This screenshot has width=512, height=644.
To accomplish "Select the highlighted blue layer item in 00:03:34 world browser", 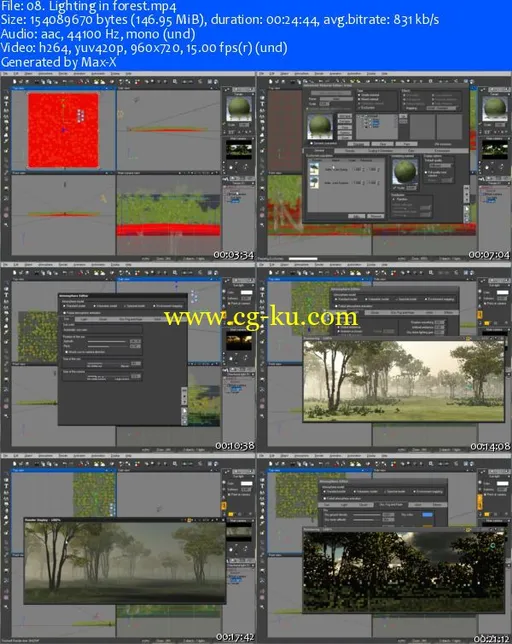I will [x=235, y=200].
